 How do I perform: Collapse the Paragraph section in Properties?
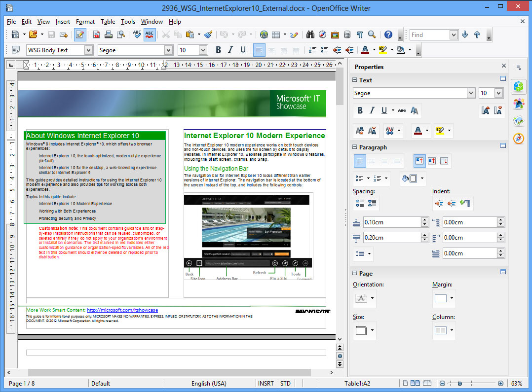354,147
